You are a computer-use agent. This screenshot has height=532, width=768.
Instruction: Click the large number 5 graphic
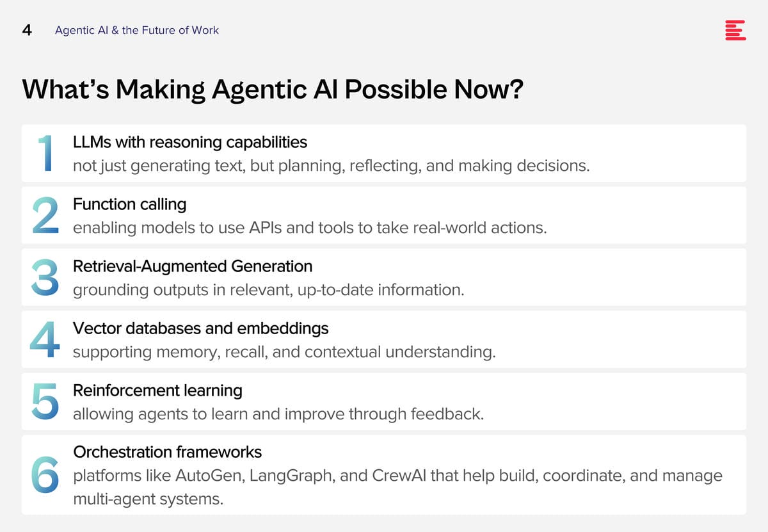pos(45,401)
